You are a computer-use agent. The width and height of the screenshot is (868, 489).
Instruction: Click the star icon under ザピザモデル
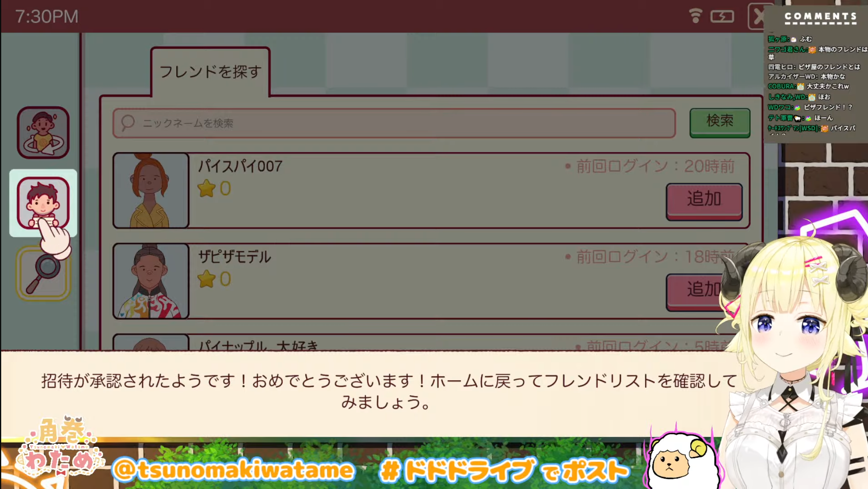pyautogui.click(x=206, y=279)
